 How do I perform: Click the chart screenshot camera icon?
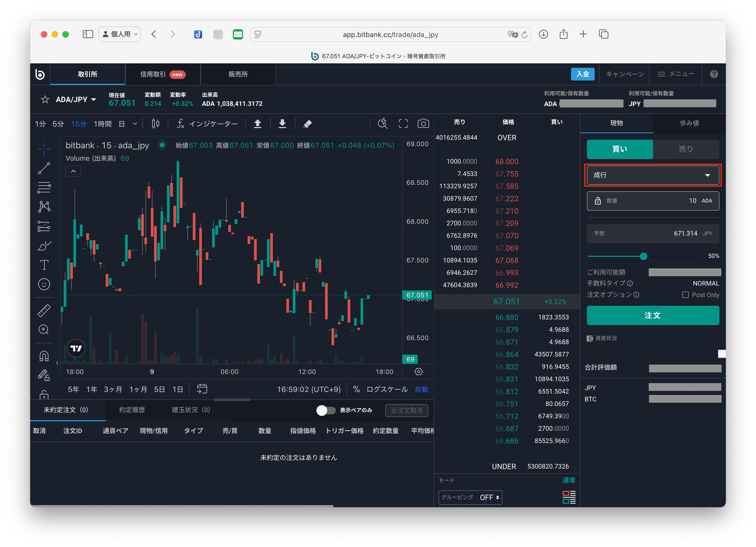423,124
